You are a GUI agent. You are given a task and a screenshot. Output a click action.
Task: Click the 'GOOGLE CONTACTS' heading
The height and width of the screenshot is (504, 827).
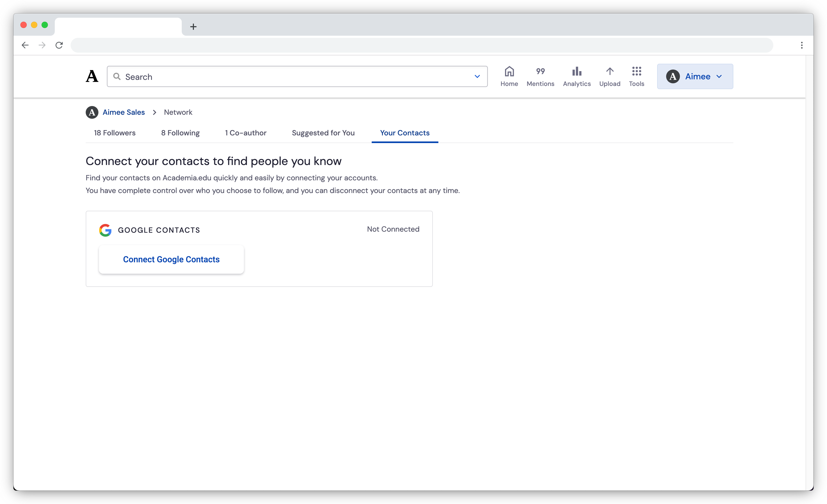tap(159, 230)
